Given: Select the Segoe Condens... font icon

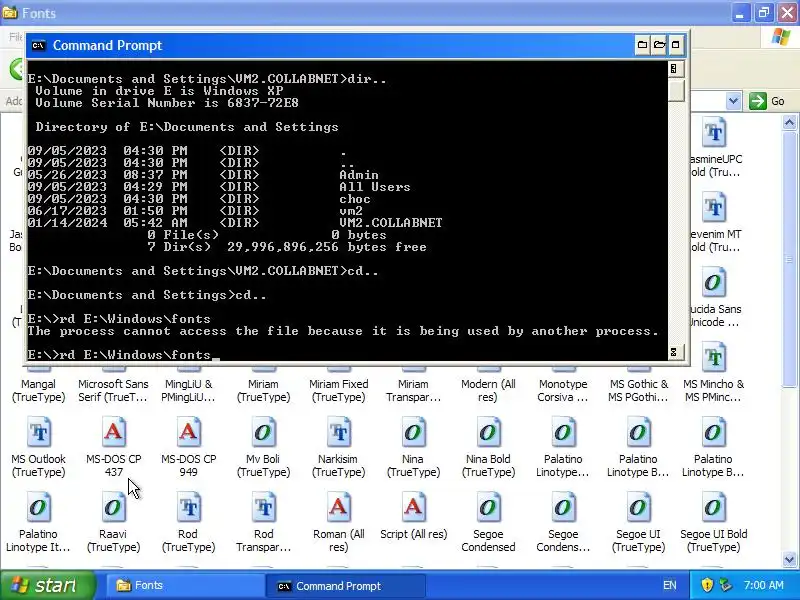Looking at the screenshot, I should point(563,508).
